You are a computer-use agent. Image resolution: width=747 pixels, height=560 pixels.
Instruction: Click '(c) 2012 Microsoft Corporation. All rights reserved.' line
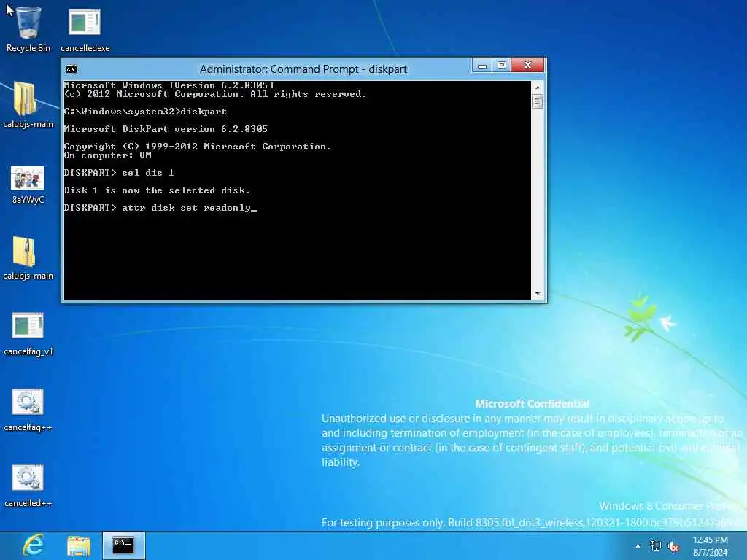coord(215,94)
